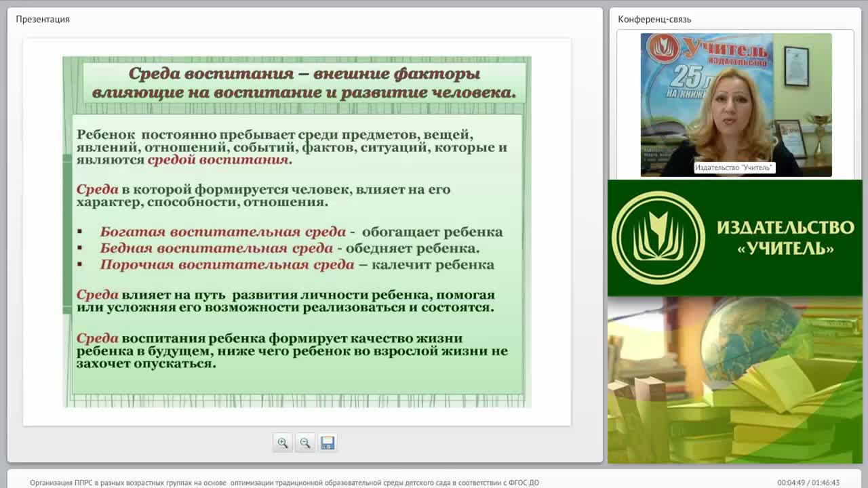Click the slide heading Среда воспитания
The height and width of the screenshot is (488, 868).
click(x=304, y=83)
